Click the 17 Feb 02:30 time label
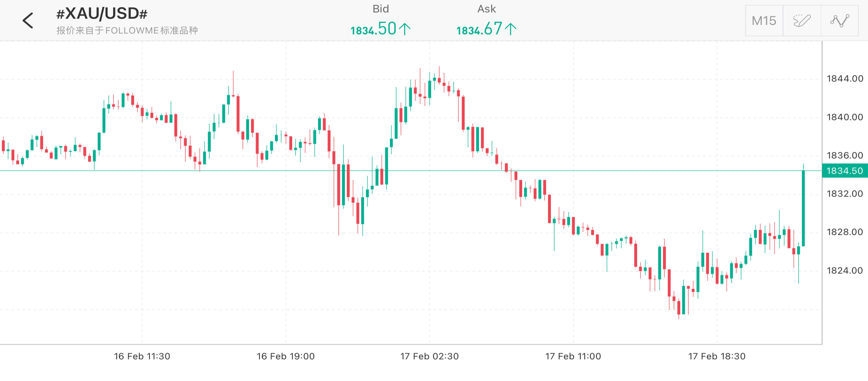Screen dimensions: 868x381 point(429,356)
